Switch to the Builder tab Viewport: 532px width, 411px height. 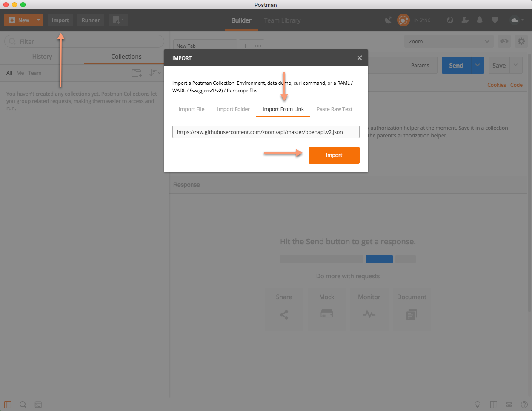click(x=241, y=20)
